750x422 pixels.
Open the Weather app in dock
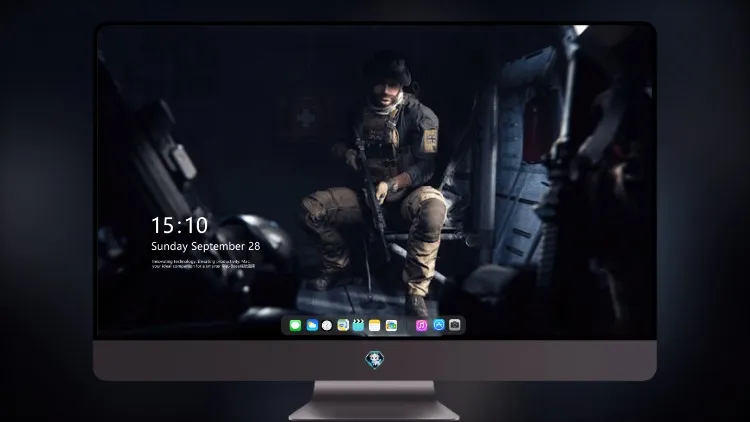[x=312, y=325]
